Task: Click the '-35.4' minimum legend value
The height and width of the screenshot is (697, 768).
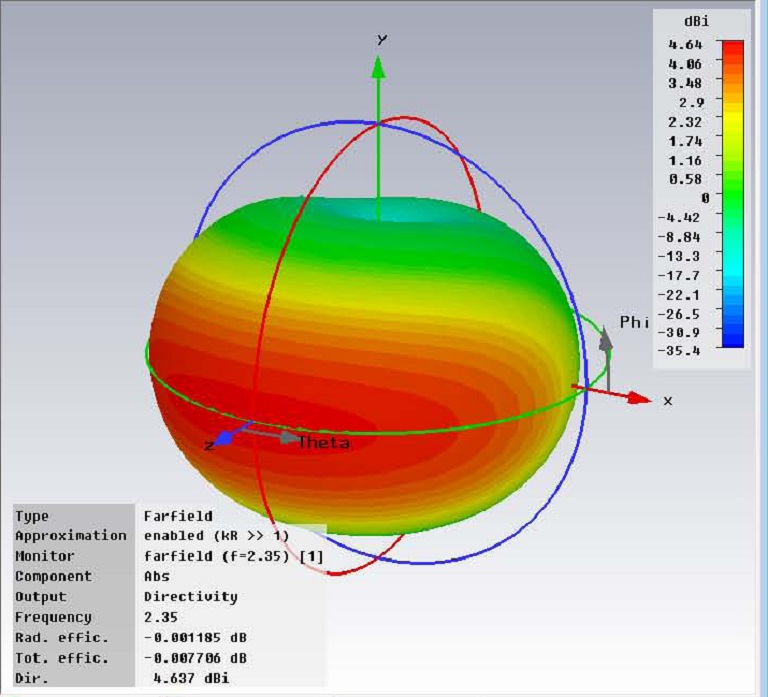Action: pyautogui.click(x=679, y=351)
